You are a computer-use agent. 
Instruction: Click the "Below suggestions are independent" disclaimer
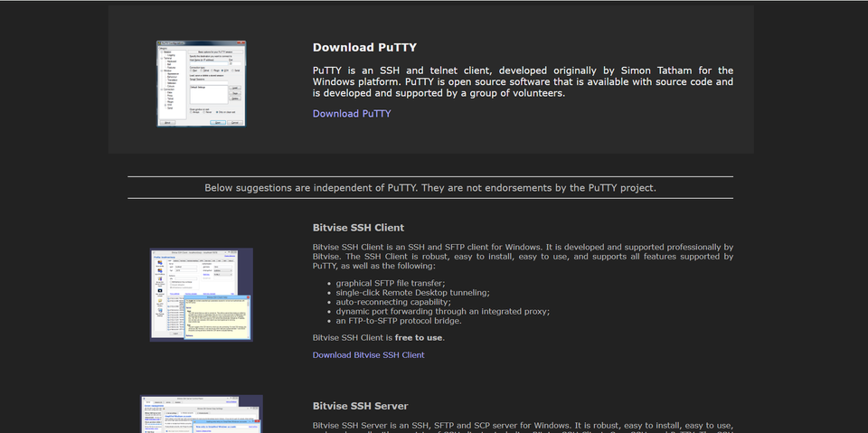click(430, 188)
